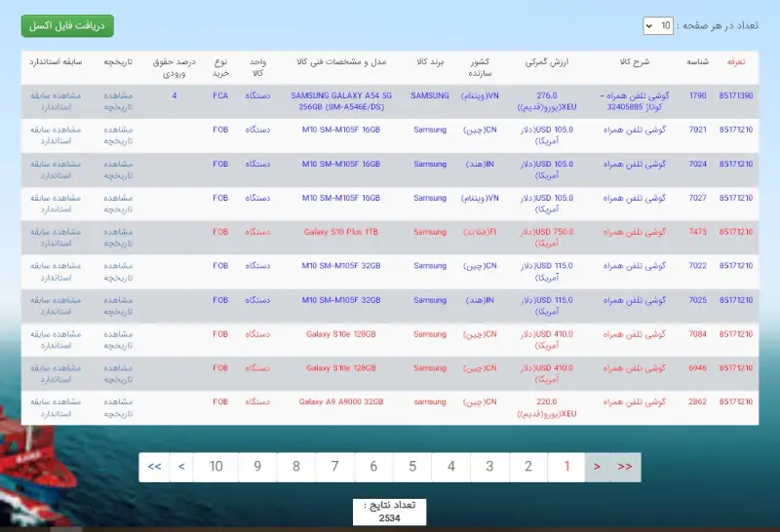This screenshot has height=532, width=780.
Task: Open the history link for row 2862
Action: pyautogui.click(x=117, y=408)
